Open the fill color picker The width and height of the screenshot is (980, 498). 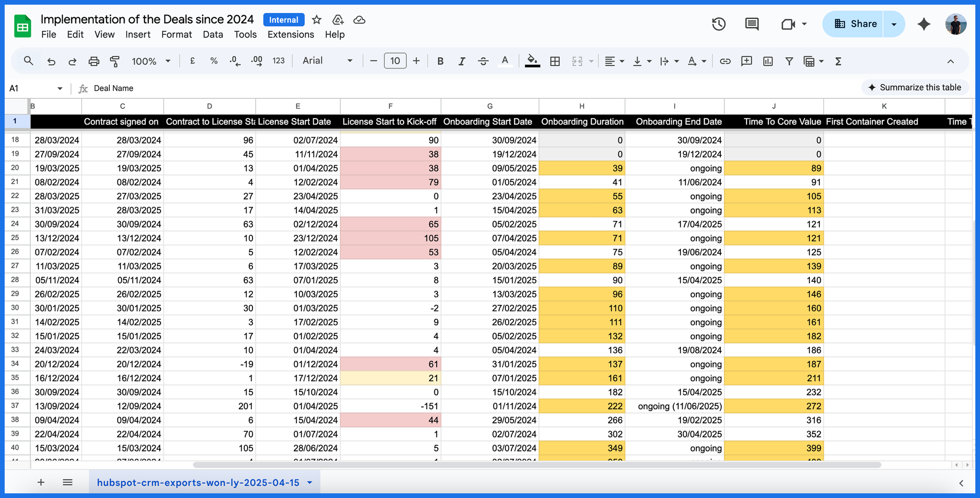click(532, 61)
